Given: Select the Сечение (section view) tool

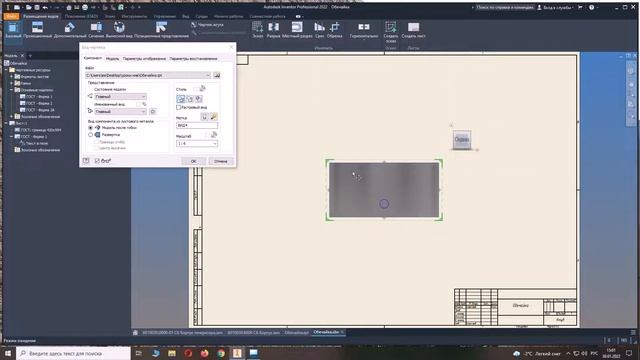Looking at the screenshot, I should coord(96,30).
